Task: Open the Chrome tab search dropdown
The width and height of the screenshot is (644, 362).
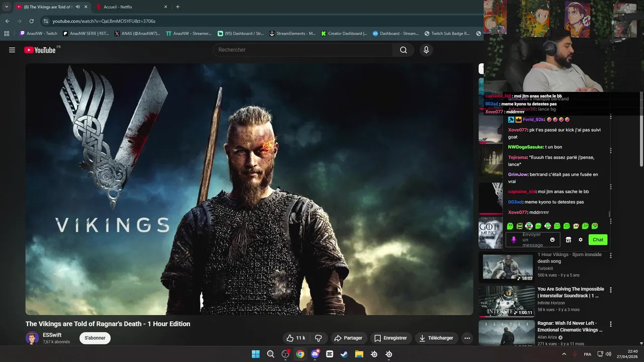Action: (6, 7)
